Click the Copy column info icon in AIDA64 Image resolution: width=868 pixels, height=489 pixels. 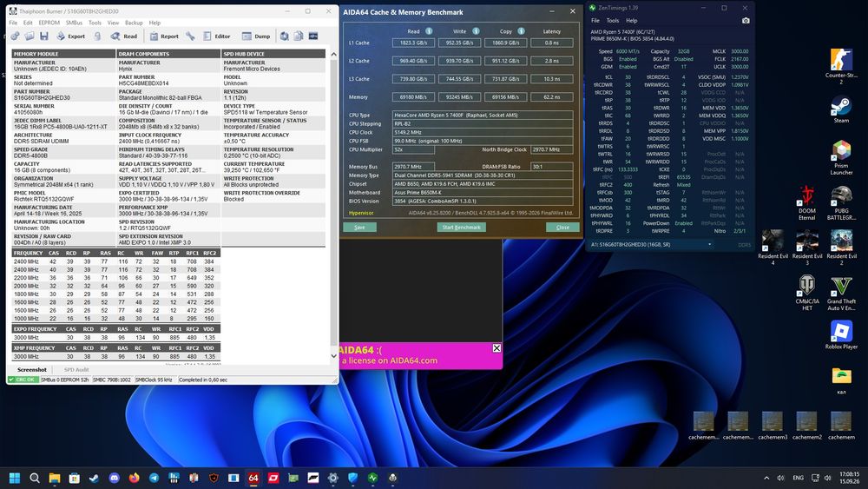pyautogui.click(x=521, y=31)
